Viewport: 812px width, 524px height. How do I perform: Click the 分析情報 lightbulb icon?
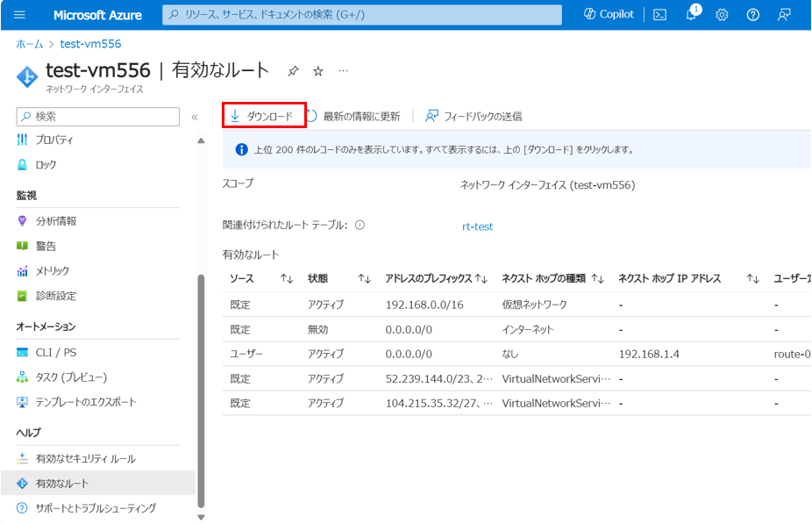click(x=22, y=221)
